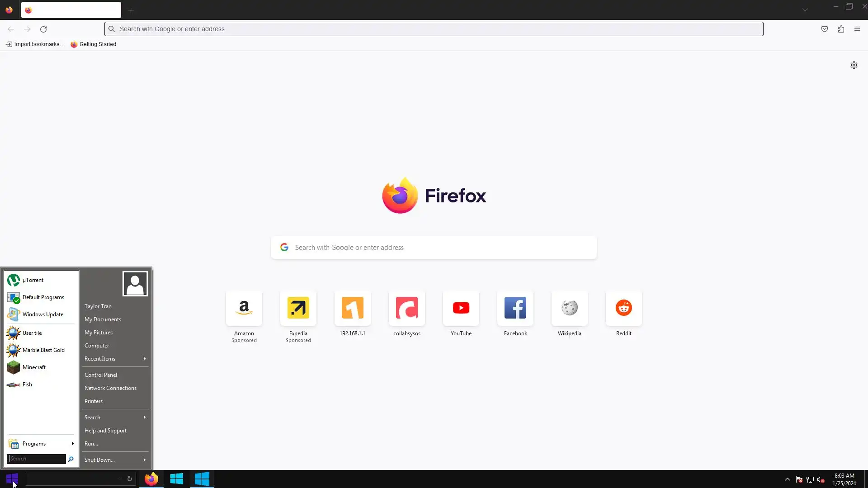This screenshot has height=488, width=868.
Task: Click the Getting Started bookmark
Action: point(94,44)
